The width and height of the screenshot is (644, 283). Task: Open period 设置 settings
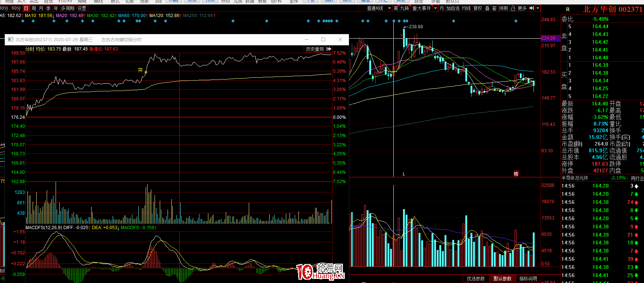(82, 8)
